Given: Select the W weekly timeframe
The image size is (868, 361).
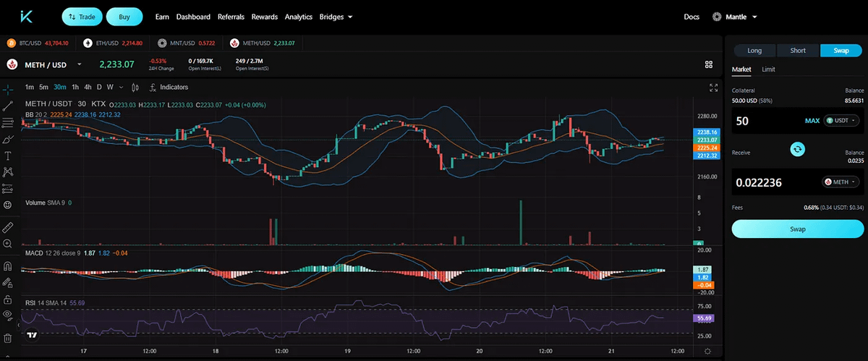Looking at the screenshot, I should point(110,88).
